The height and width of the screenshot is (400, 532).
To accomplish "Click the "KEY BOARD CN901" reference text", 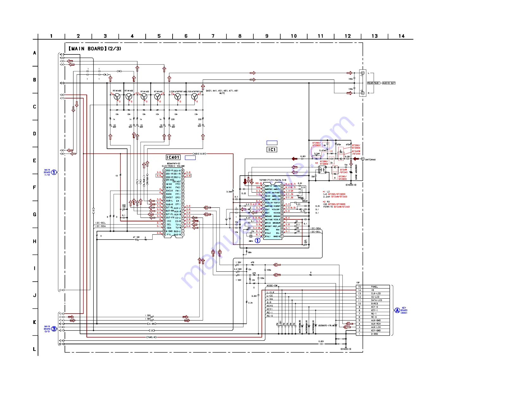I will point(404,310).
